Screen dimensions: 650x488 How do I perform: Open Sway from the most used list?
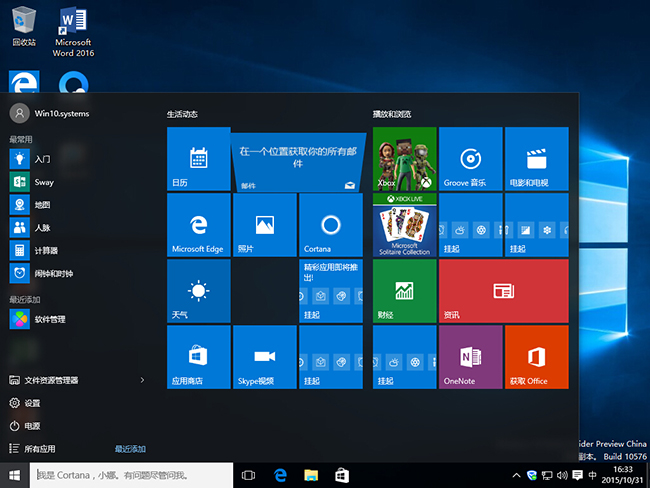tap(78, 182)
